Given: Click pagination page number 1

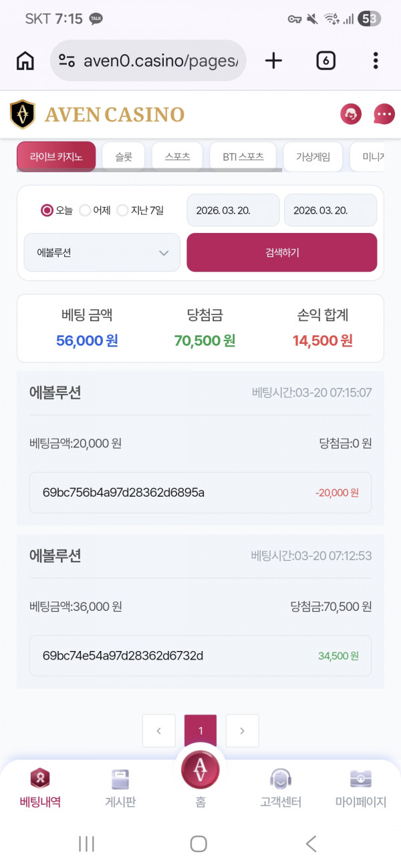Looking at the screenshot, I should 200,730.
